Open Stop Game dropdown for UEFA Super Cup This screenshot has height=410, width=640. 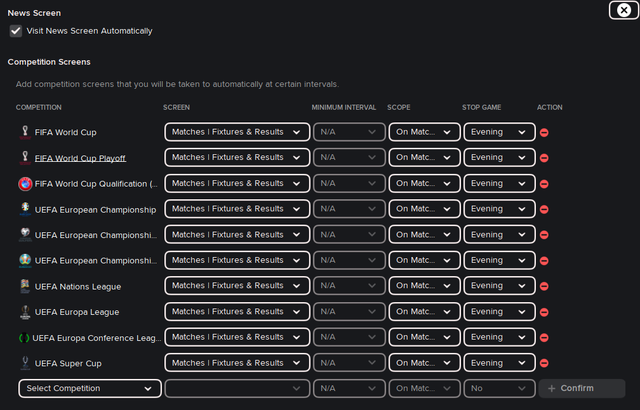(x=499, y=363)
